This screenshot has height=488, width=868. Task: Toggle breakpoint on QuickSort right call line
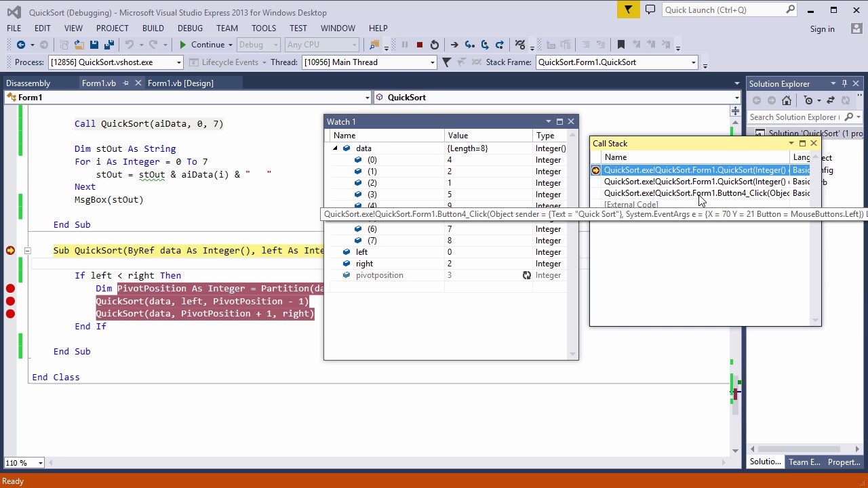pyautogui.click(x=10, y=313)
